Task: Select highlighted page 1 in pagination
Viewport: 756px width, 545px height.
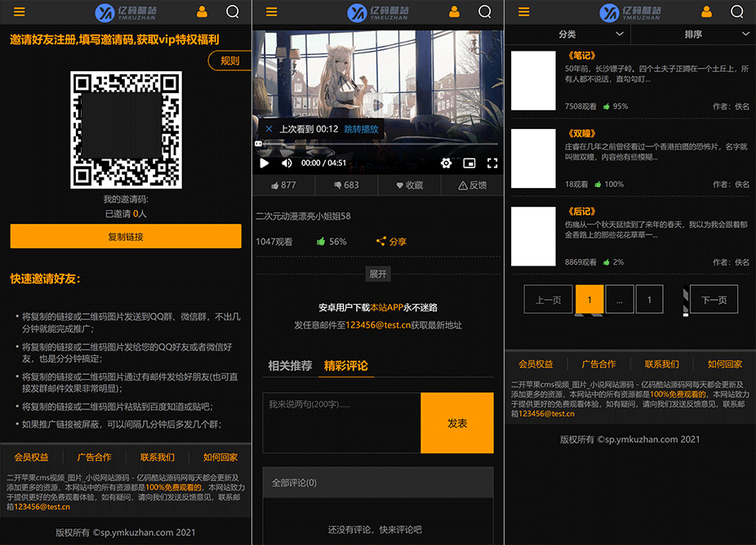Action: coord(589,300)
